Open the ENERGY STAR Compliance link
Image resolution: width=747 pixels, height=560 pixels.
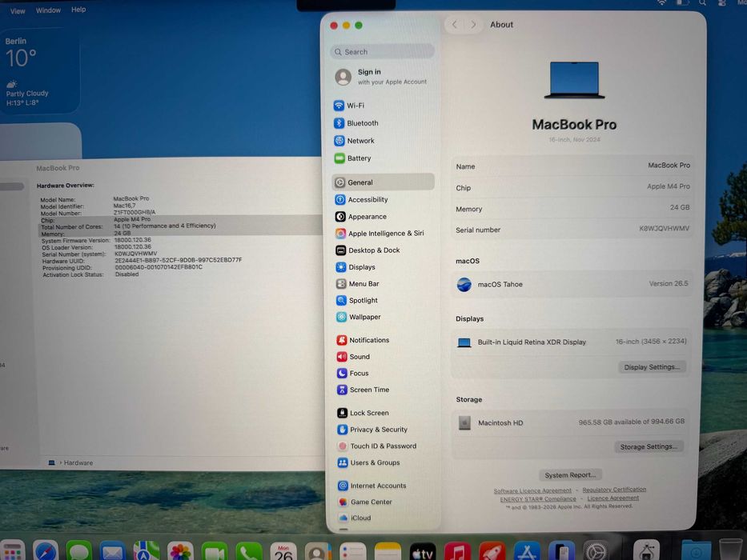538,499
